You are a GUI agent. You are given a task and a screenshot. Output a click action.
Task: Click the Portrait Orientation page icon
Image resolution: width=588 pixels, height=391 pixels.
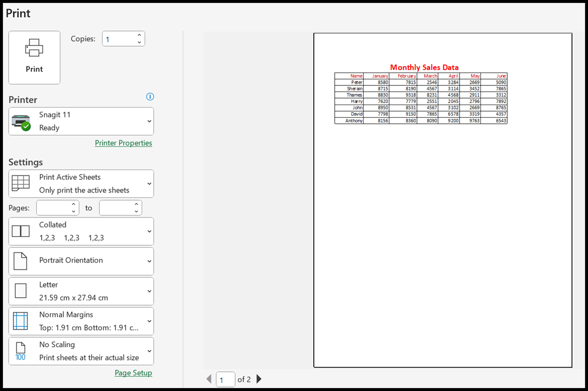tap(21, 261)
